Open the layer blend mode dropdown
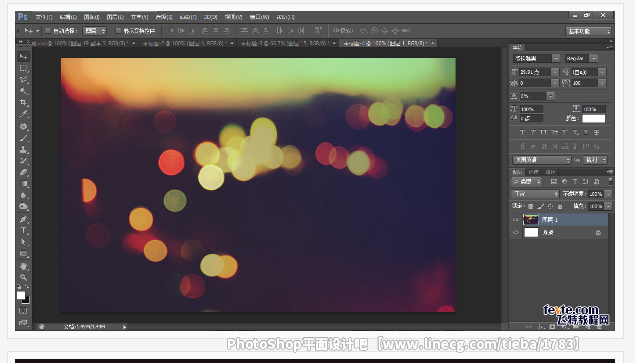635x363 pixels. coord(535,194)
